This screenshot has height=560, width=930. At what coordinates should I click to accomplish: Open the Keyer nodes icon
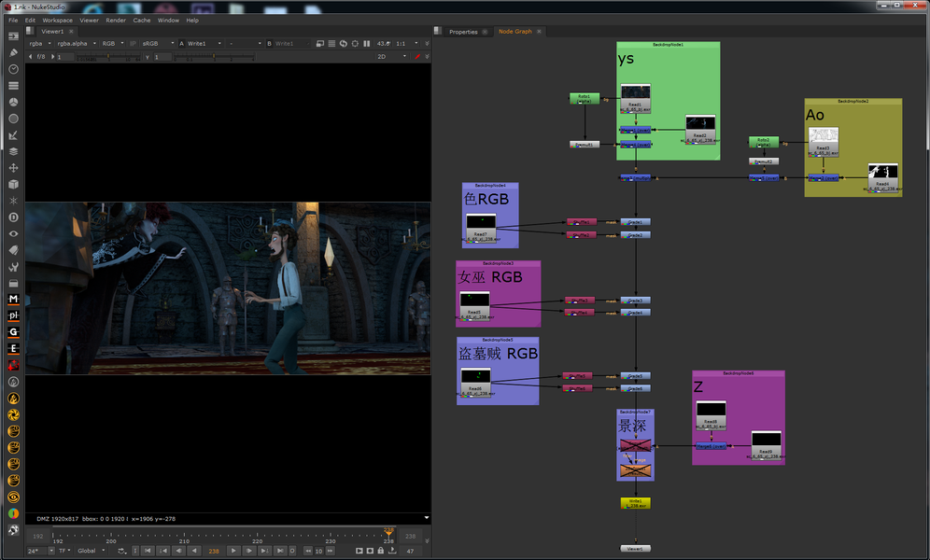pos(13,135)
